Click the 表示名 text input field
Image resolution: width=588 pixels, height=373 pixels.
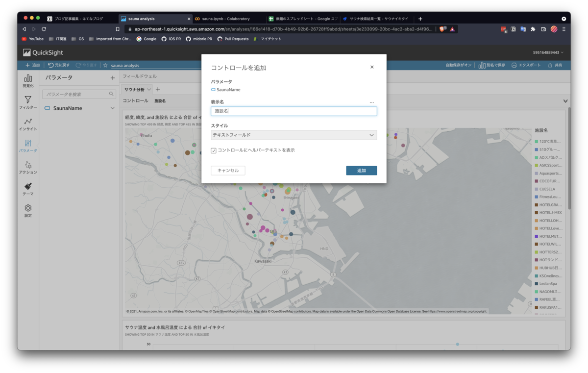point(294,111)
